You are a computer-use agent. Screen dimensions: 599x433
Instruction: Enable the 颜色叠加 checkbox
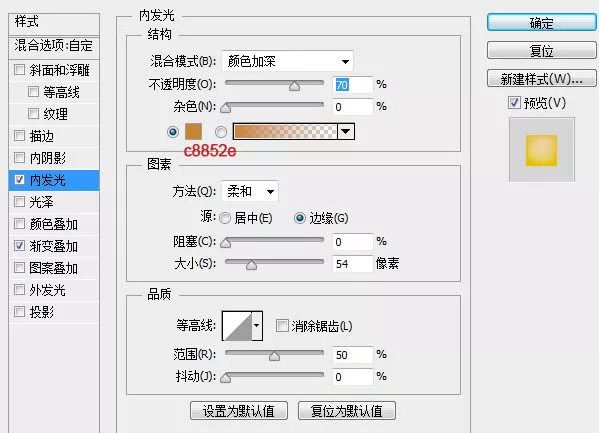pos(19,224)
